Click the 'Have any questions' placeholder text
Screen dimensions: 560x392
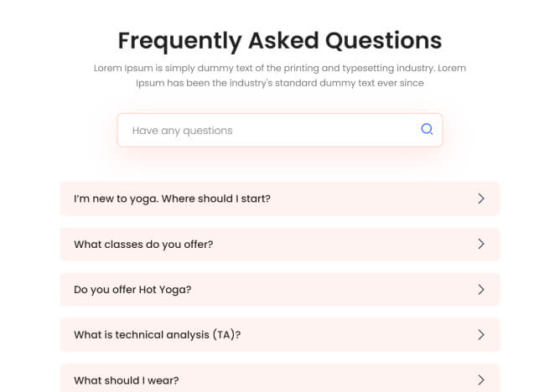pos(183,131)
